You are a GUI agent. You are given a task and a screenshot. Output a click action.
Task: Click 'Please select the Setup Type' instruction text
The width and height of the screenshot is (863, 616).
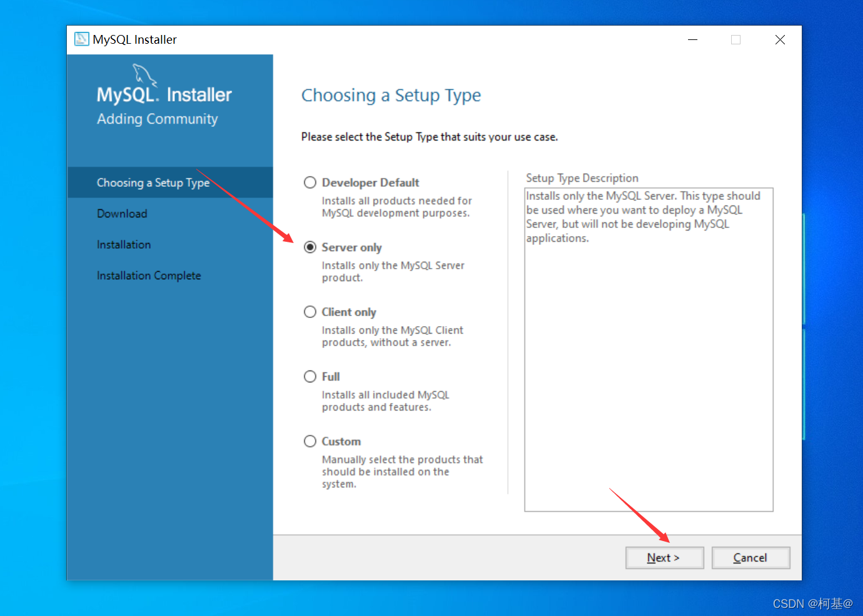tap(429, 137)
